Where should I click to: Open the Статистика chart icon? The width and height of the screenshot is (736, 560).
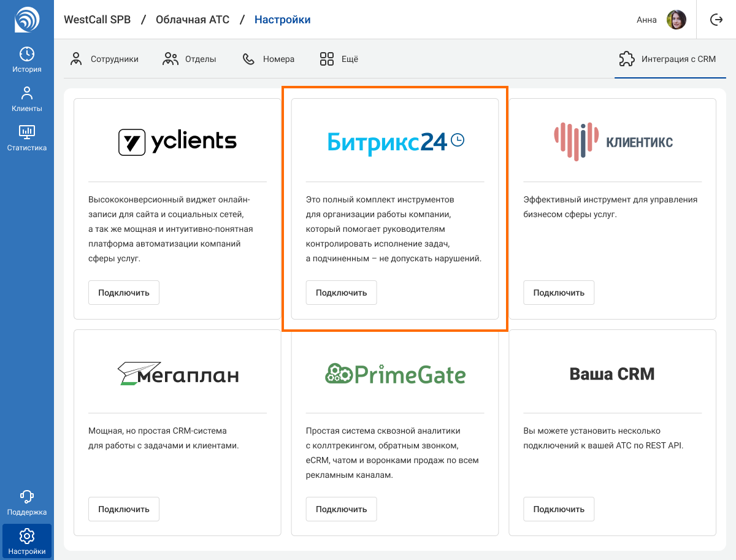pyautogui.click(x=27, y=132)
